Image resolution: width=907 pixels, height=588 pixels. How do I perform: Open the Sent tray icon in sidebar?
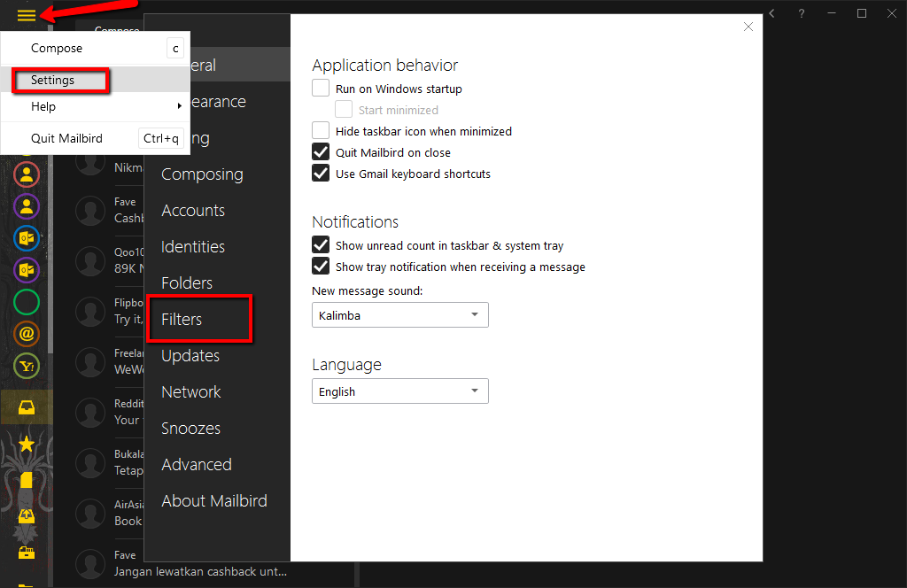point(27,515)
